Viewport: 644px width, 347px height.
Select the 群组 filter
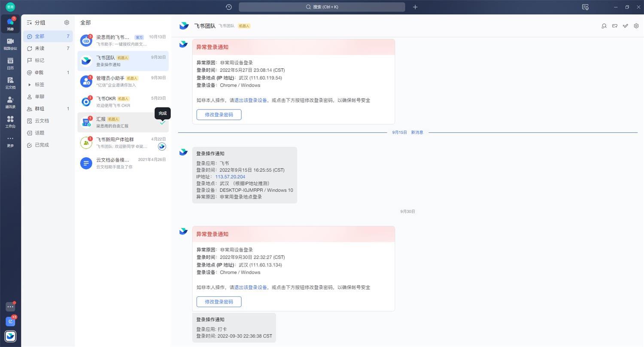pos(48,109)
